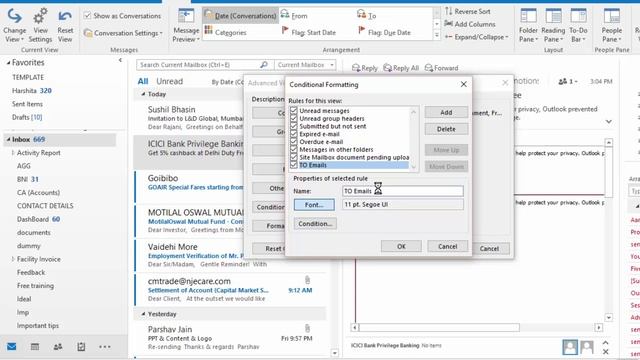Screen dimensions: 640x360
Task: Click Reply All in reading pane
Action: tap(401, 68)
